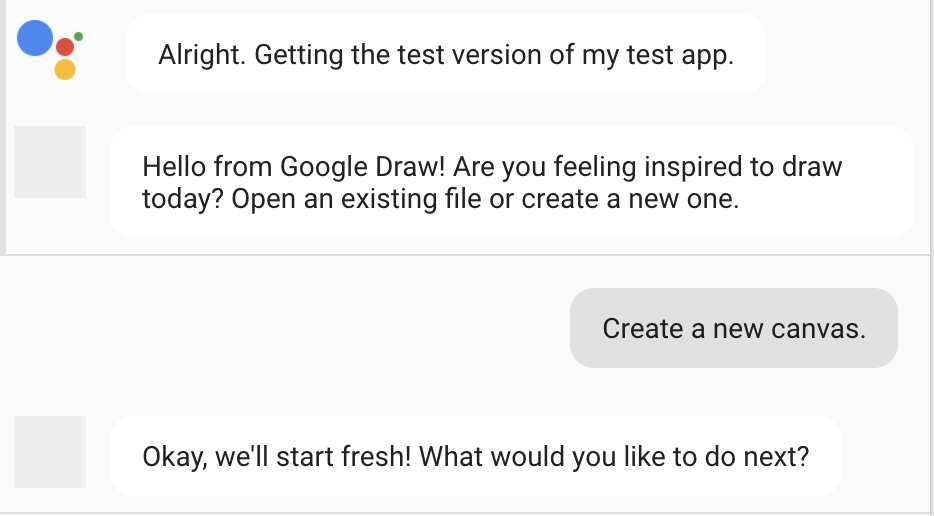Click the "Open an existing file" text

tap(356, 199)
